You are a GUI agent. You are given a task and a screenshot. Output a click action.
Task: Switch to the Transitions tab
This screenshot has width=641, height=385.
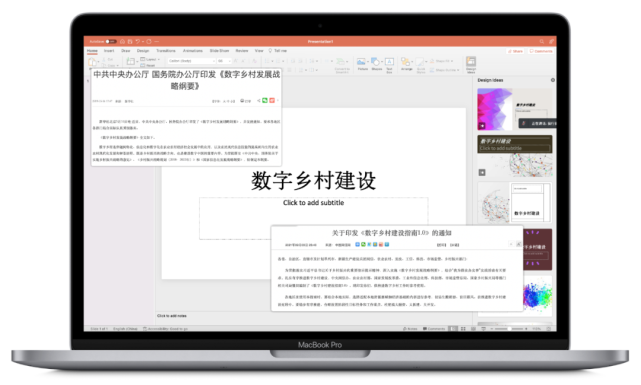[x=166, y=51]
